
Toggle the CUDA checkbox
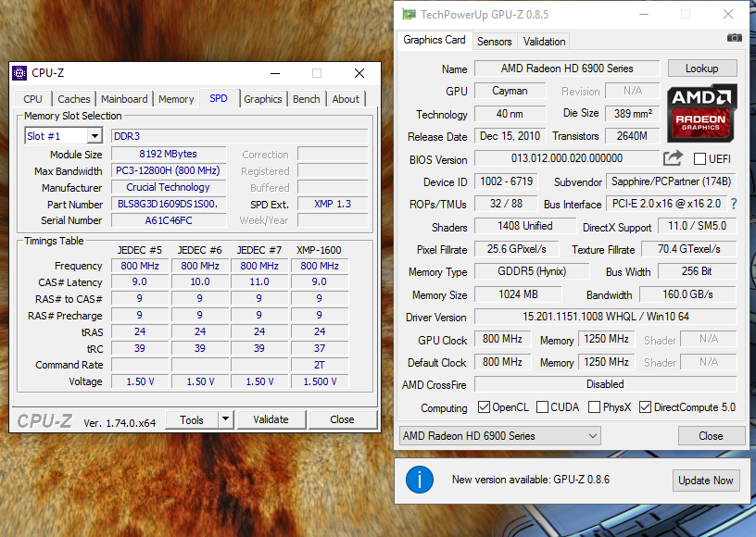[x=542, y=407]
